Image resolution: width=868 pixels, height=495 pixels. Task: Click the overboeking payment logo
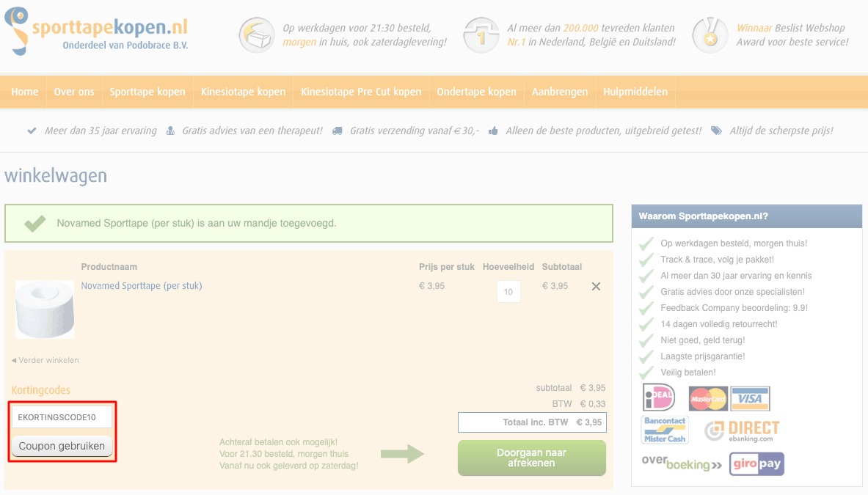click(682, 463)
